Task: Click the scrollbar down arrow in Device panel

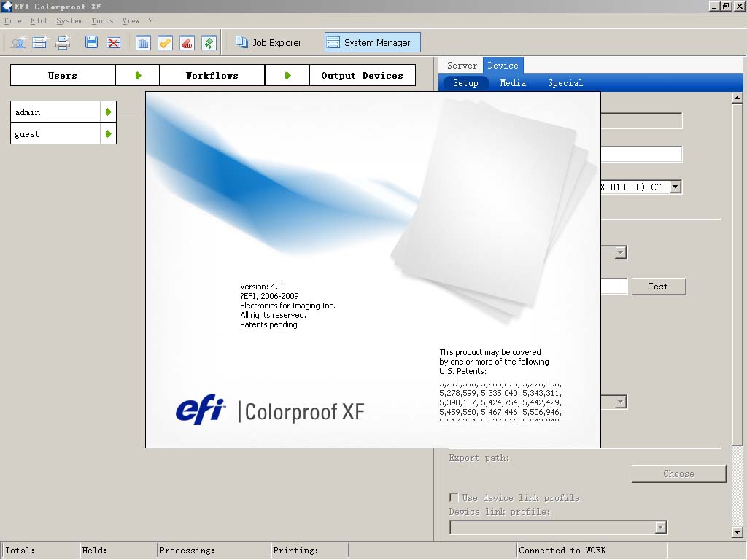Action: 737,532
